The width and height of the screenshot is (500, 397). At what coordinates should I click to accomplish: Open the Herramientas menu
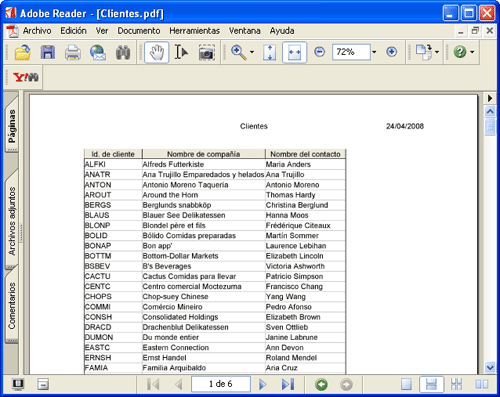point(194,31)
